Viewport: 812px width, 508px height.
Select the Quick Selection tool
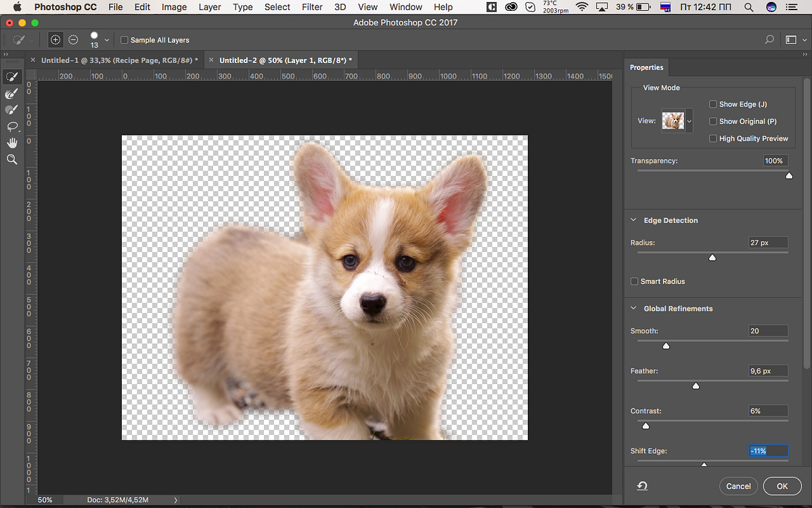pos(12,77)
